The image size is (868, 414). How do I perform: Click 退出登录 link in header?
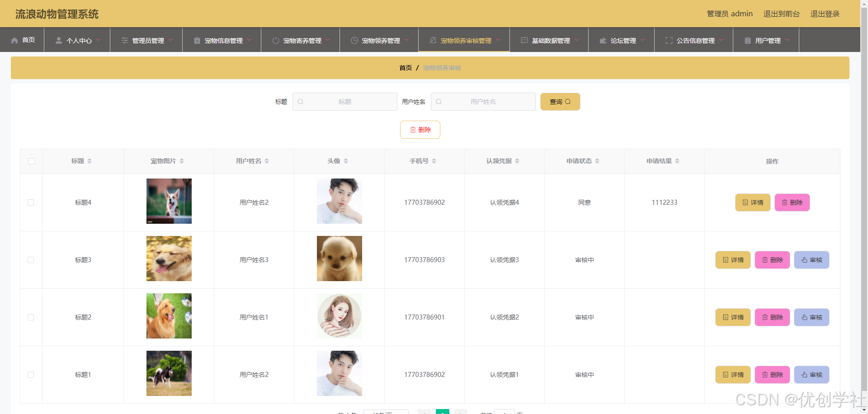pyautogui.click(x=825, y=14)
